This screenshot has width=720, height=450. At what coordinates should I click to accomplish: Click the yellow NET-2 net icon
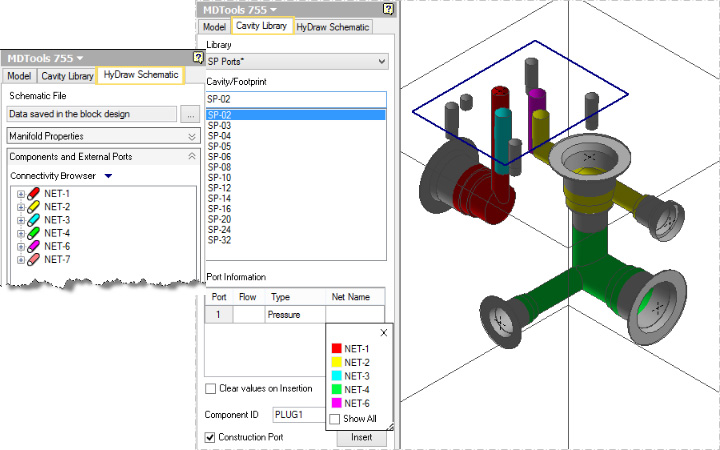33,206
